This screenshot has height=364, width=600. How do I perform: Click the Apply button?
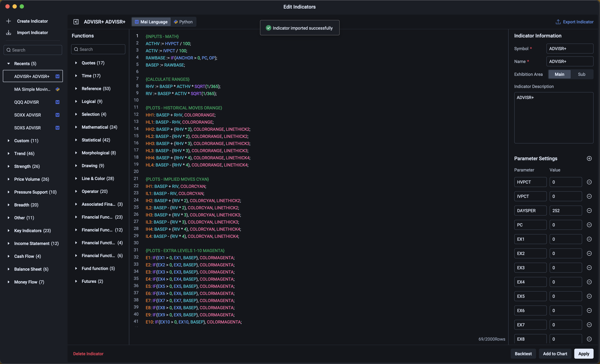(x=584, y=354)
